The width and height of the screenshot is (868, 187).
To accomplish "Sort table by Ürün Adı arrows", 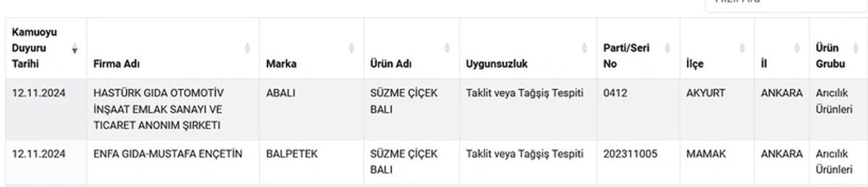I will (x=447, y=48).
